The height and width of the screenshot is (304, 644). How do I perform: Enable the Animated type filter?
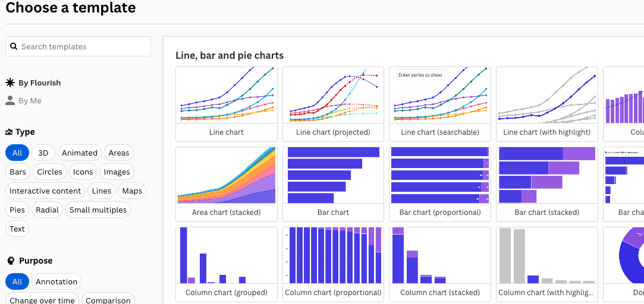pos(80,153)
